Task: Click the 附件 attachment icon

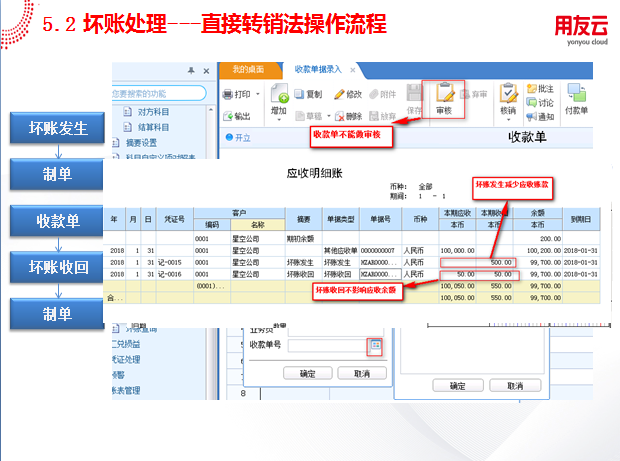Action: click(x=374, y=94)
